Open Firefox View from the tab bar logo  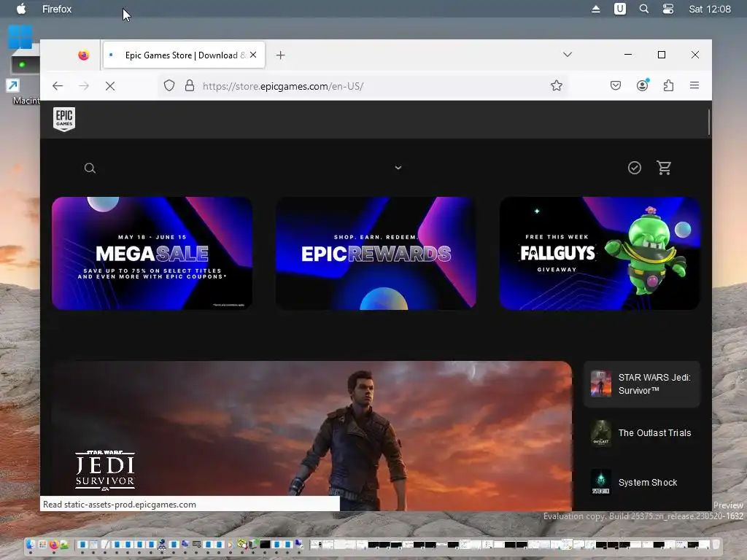(84, 55)
